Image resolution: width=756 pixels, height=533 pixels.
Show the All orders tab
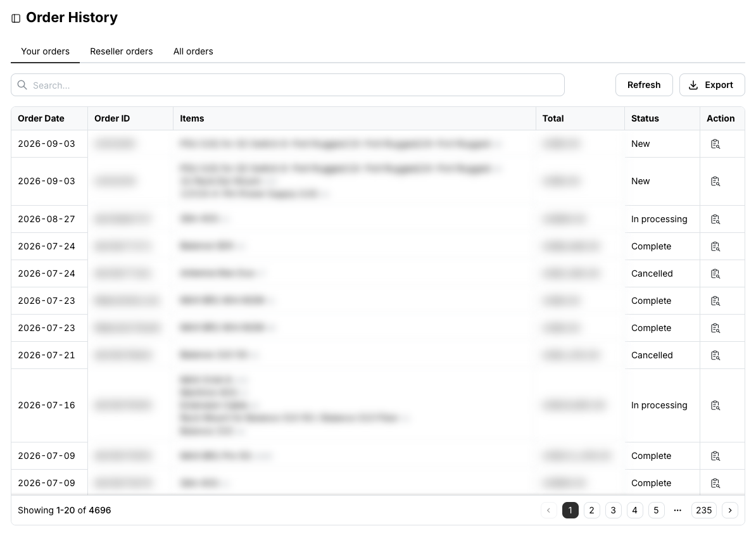click(x=193, y=51)
